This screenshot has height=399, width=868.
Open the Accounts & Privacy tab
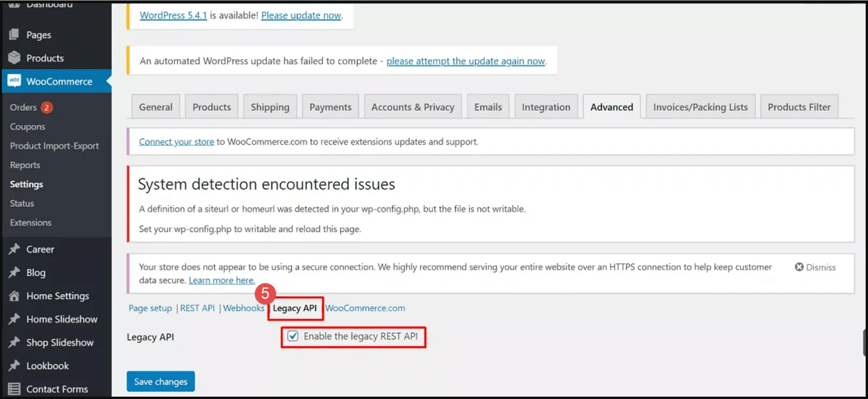coord(412,107)
